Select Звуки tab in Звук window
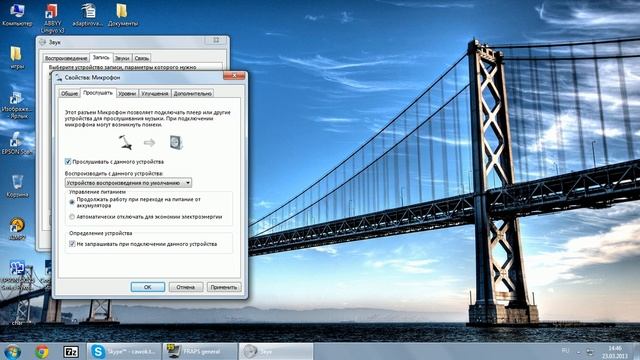 [122, 58]
